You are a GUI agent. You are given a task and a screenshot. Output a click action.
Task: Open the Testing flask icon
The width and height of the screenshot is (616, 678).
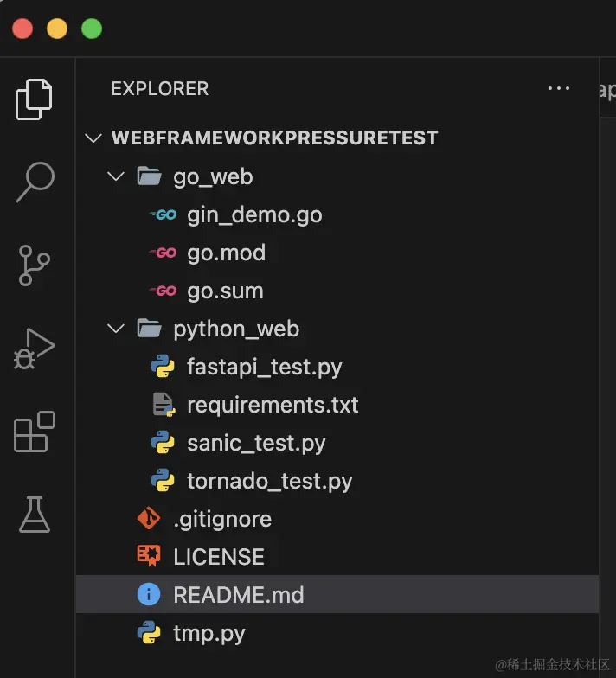(35, 515)
